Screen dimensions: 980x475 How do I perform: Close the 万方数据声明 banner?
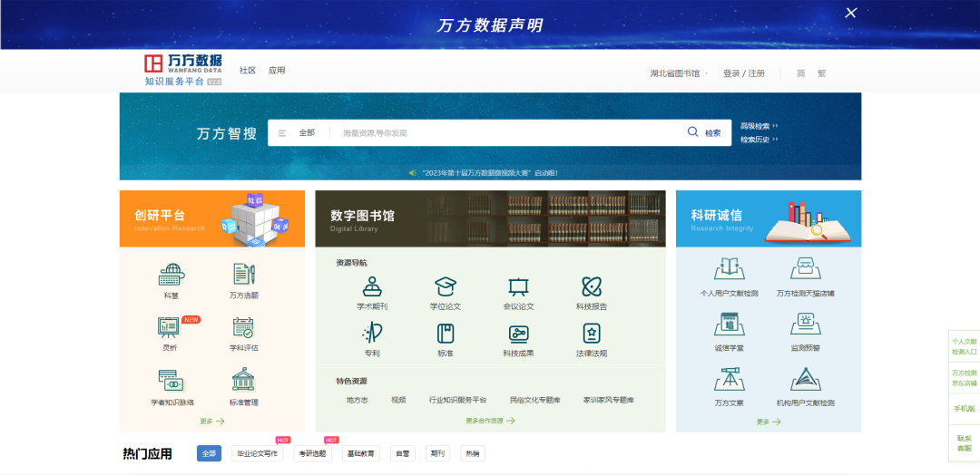tap(850, 13)
